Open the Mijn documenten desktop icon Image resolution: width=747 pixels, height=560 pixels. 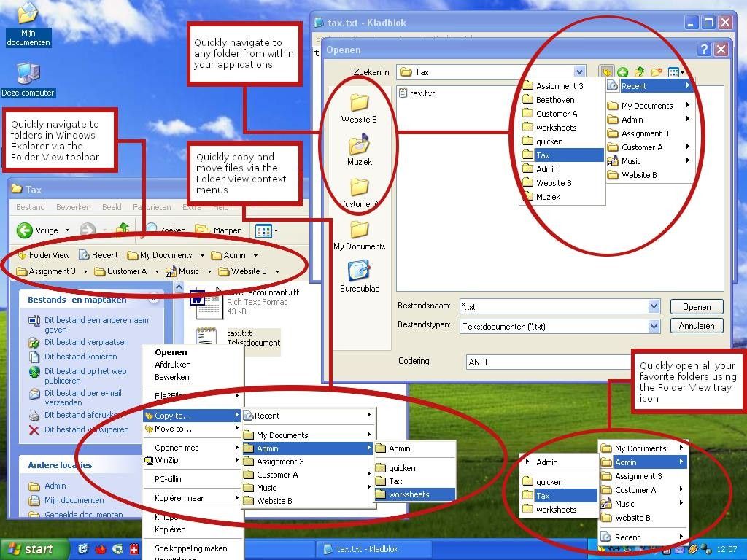point(28,22)
